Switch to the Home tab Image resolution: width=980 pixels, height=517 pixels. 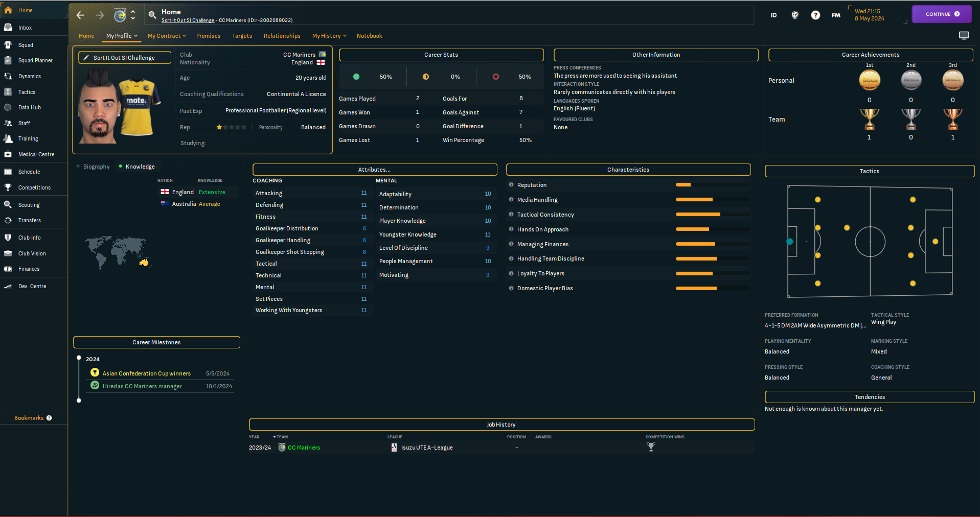point(86,36)
